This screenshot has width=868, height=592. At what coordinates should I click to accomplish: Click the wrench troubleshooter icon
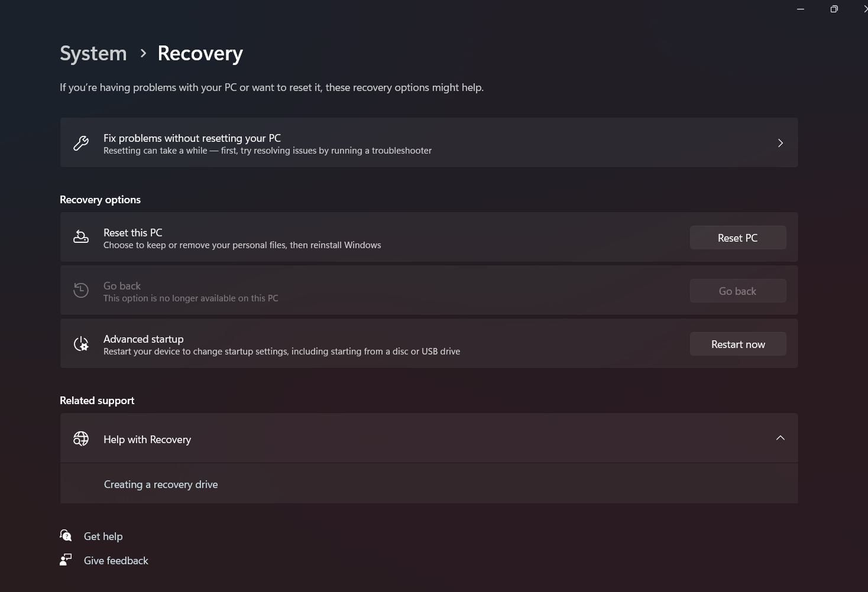pyautogui.click(x=81, y=143)
